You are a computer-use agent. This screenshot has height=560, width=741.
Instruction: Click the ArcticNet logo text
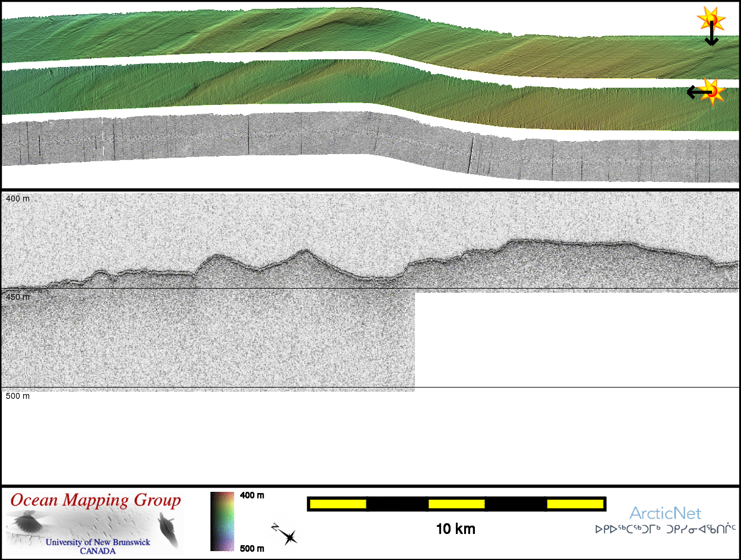click(665, 513)
